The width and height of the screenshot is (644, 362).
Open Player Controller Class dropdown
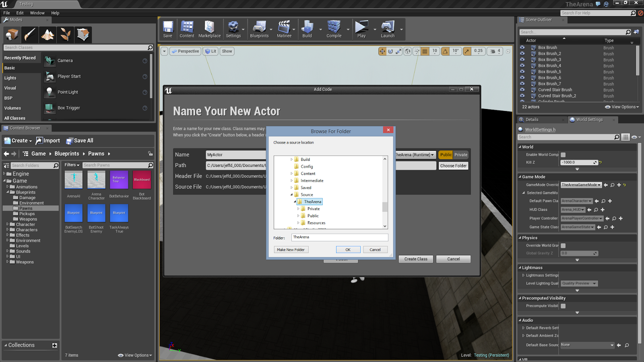(x=582, y=219)
